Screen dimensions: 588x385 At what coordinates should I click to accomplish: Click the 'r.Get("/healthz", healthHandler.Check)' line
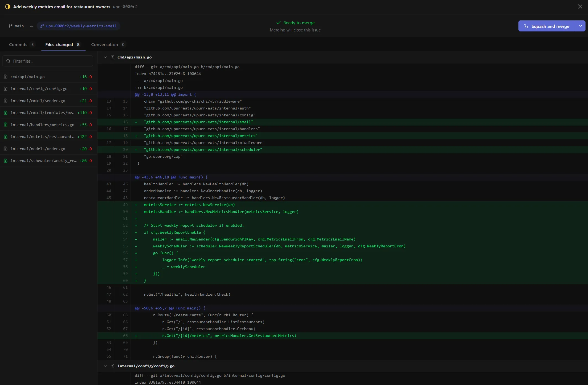click(343, 294)
